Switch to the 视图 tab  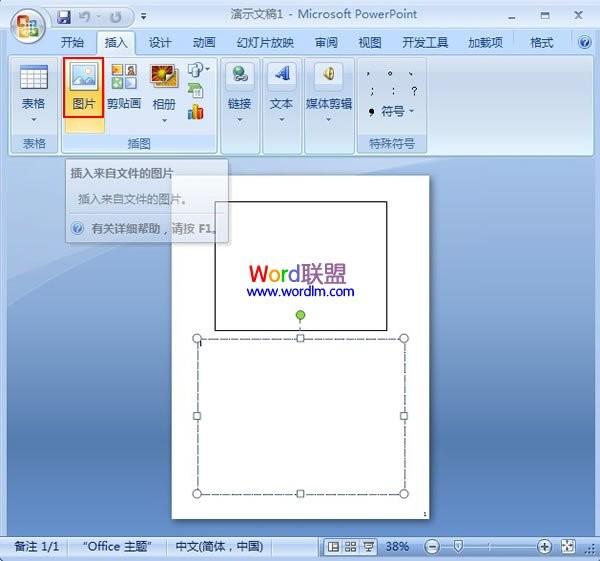(370, 42)
